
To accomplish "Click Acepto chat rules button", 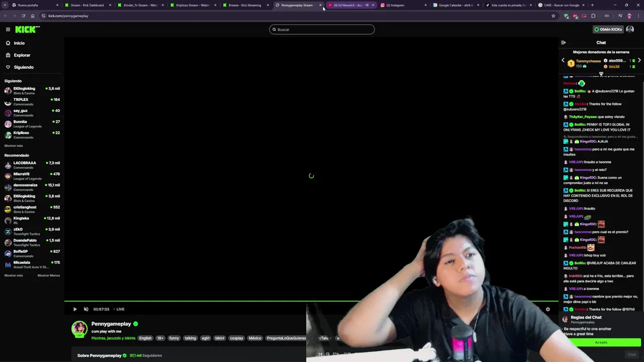I will point(601,342).
